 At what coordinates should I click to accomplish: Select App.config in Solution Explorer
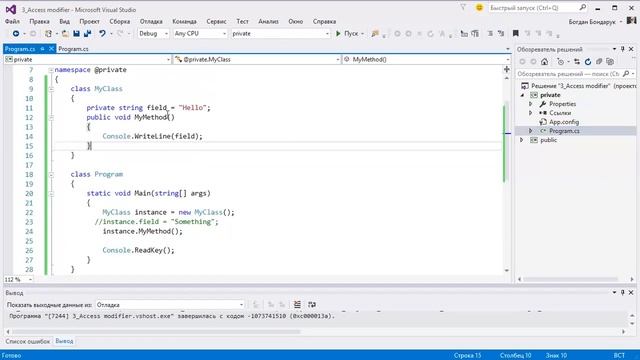click(564, 122)
